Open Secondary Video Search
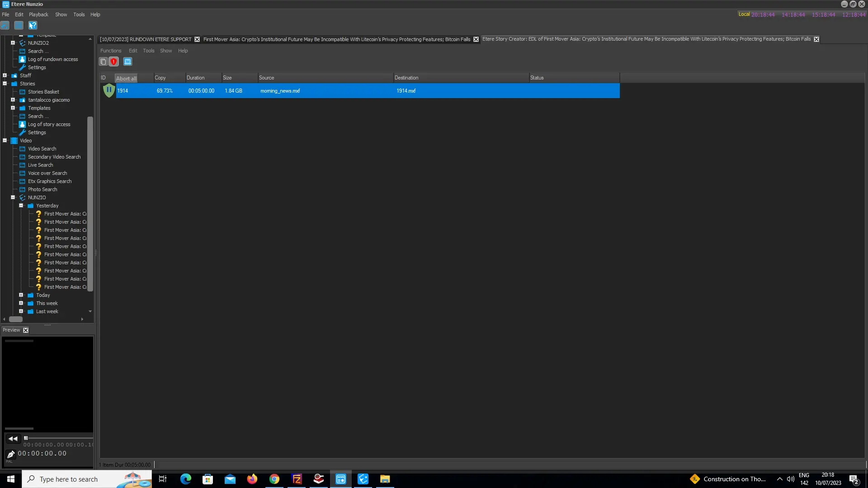 point(54,157)
